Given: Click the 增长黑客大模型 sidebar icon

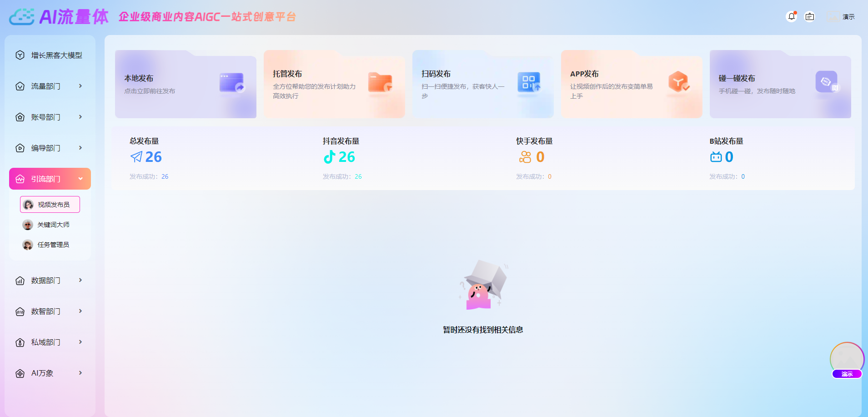Looking at the screenshot, I should coord(20,55).
